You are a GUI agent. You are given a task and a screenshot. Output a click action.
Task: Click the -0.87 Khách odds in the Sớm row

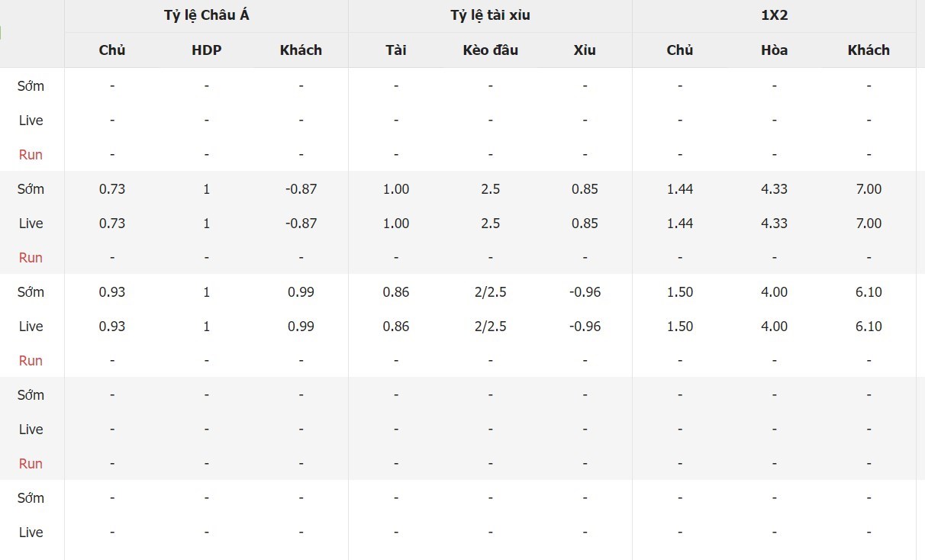coord(301,189)
